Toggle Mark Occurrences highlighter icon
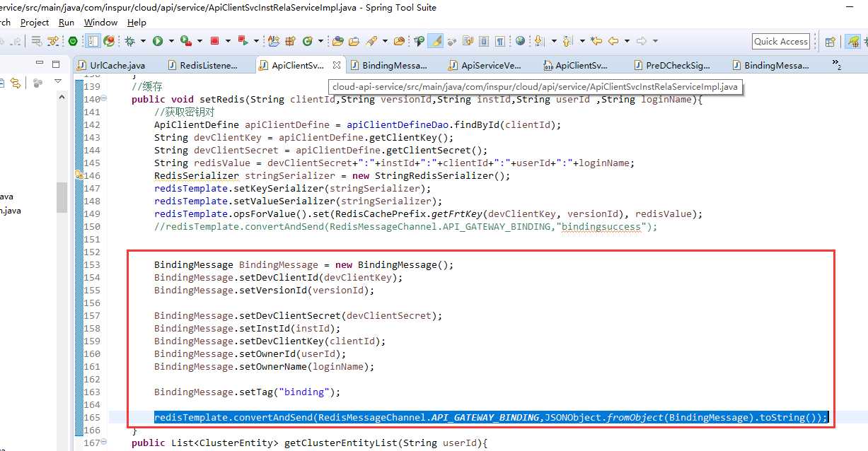The height and width of the screenshot is (451, 868). [x=436, y=41]
